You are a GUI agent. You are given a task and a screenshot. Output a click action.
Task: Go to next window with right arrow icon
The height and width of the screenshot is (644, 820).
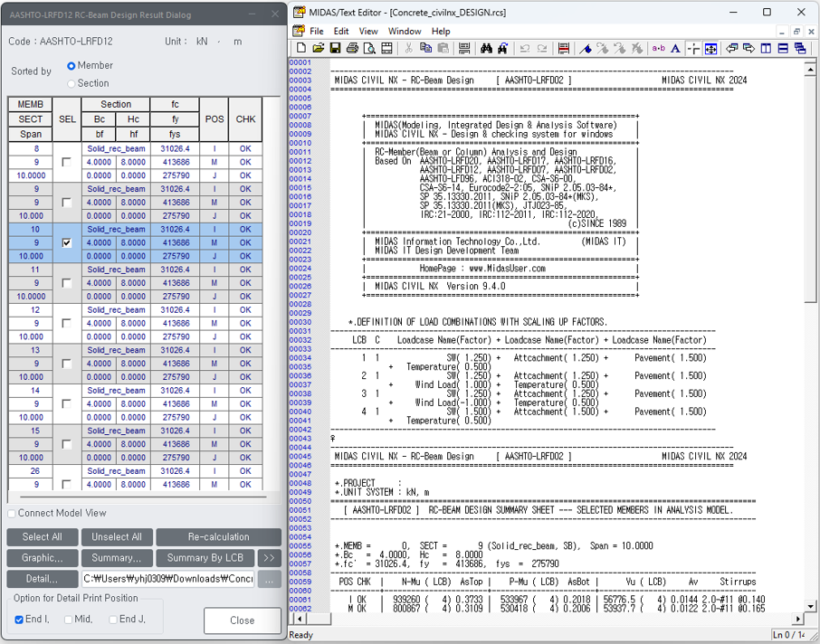748,49
